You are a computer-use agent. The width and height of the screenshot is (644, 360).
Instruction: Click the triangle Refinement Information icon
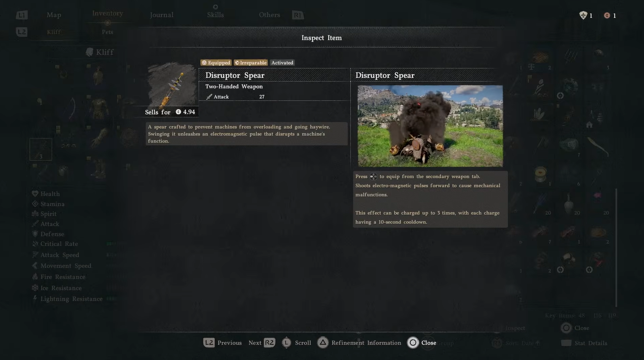pos(323,343)
